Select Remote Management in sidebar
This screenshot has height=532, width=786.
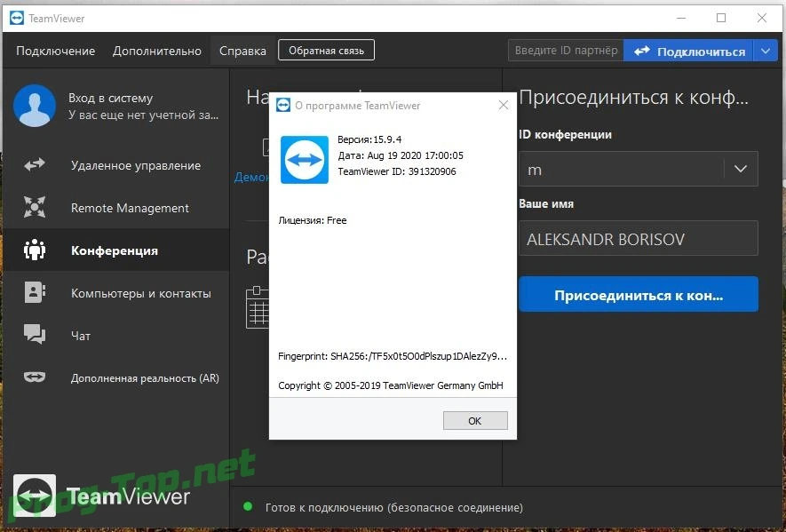click(x=116, y=208)
